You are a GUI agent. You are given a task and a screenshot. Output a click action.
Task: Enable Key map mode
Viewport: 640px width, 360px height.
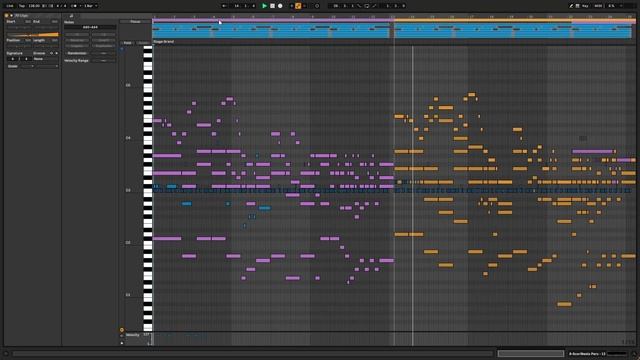(585, 6)
